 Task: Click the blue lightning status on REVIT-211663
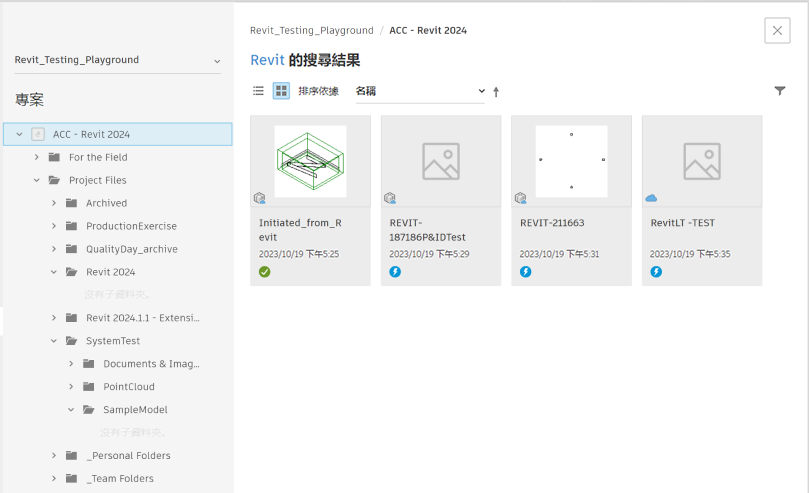coord(526,272)
